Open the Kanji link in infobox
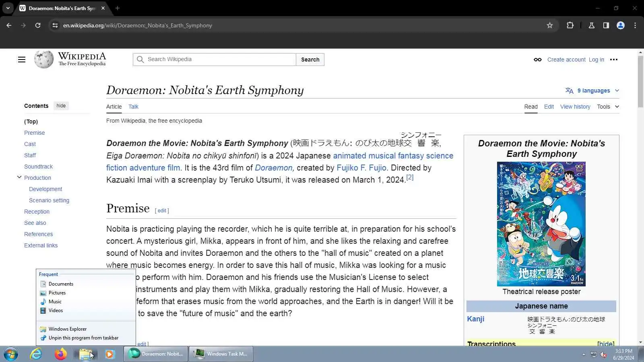This screenshot has height=362, width=644. coord(475,319)
